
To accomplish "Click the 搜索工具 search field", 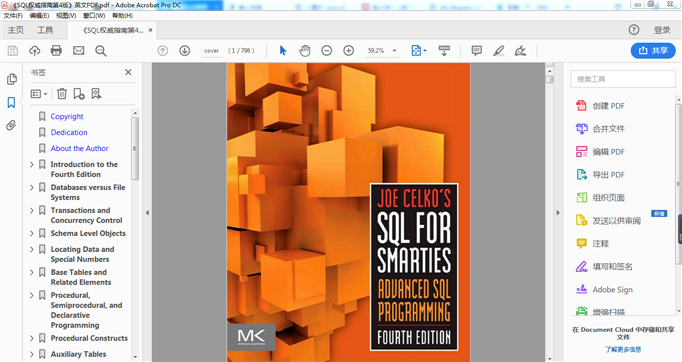I will point(622,79).
